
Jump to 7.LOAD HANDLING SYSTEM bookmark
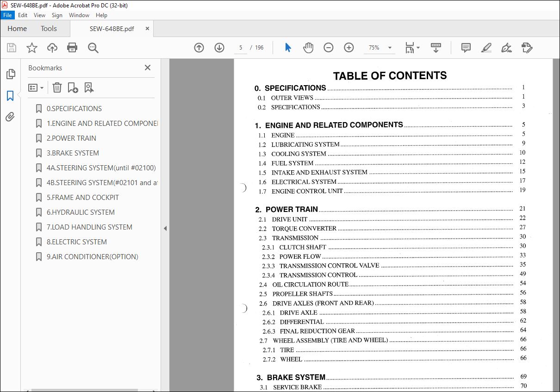89,227
